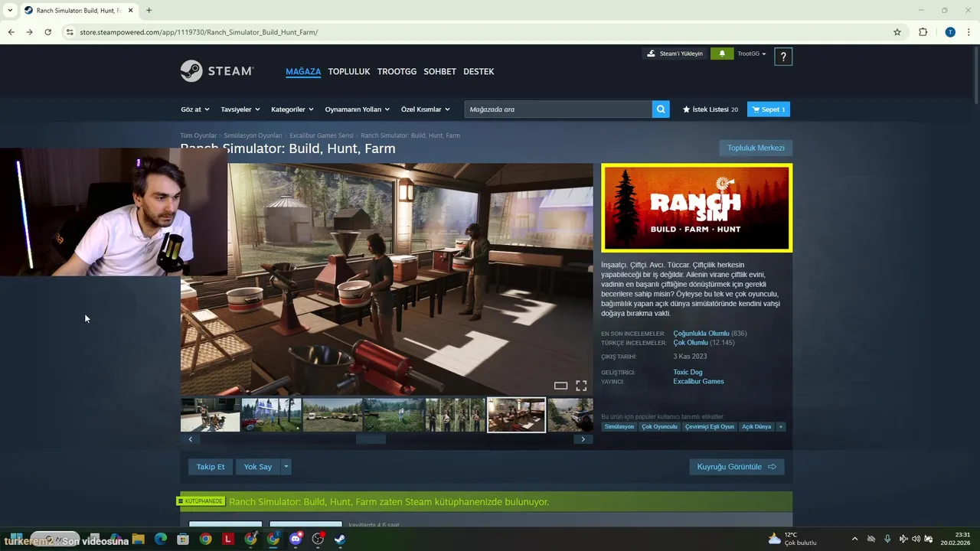Image resolution: width=980 pixels, height=551 pixels.
Task: Expand the Özel Kısımlar dropdown
Action: click(425, 109)
